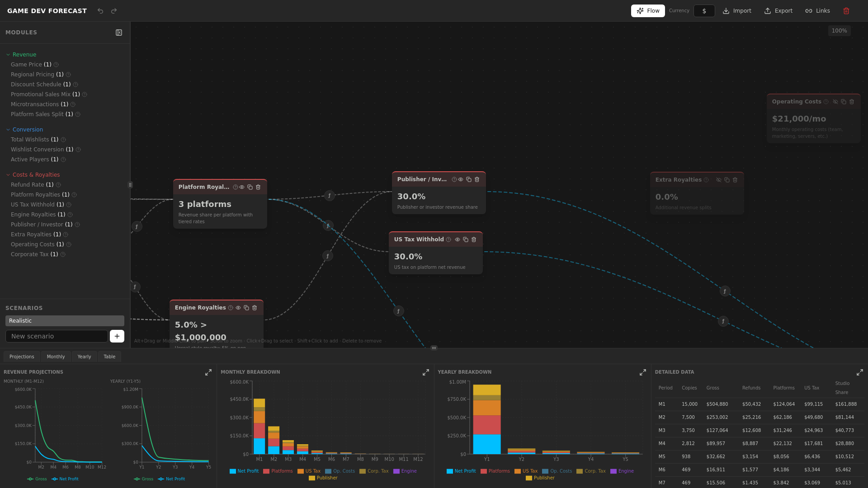Open the Table tab
Image resolution: width=868 pixels, height=488 pixels.
point(109,357)
